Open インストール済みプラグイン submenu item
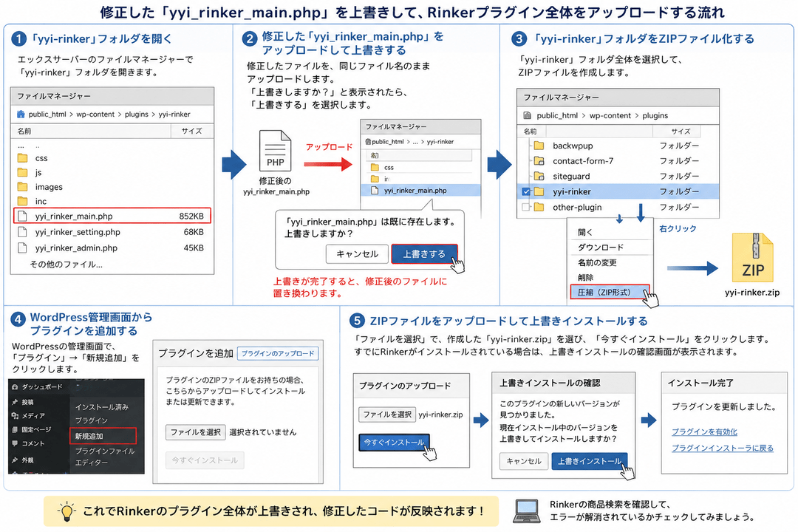798x532 pixels. pos(102,413)
